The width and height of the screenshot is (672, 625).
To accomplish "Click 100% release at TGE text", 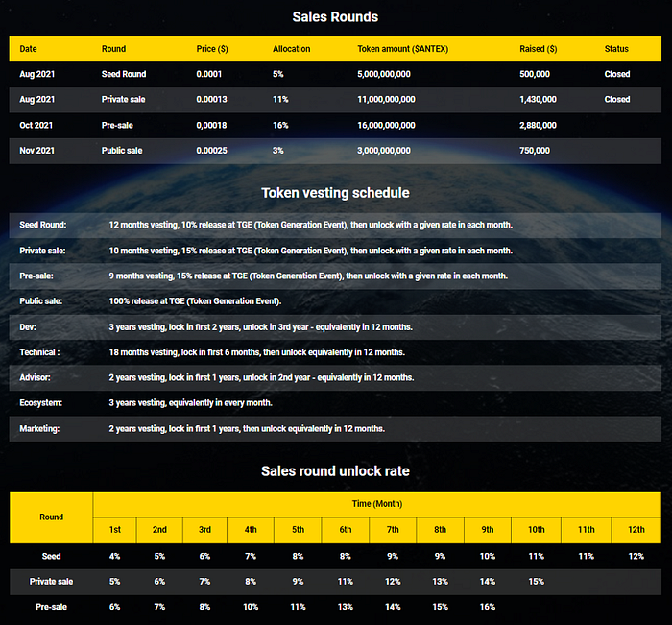I will pyautogui.click(x=195, y=301).
